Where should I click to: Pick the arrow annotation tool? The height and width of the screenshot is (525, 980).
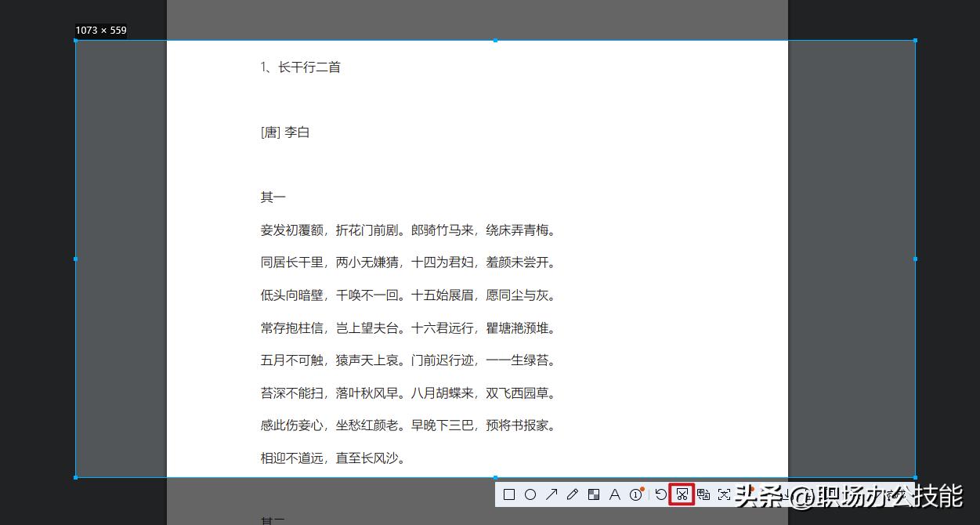551,494
